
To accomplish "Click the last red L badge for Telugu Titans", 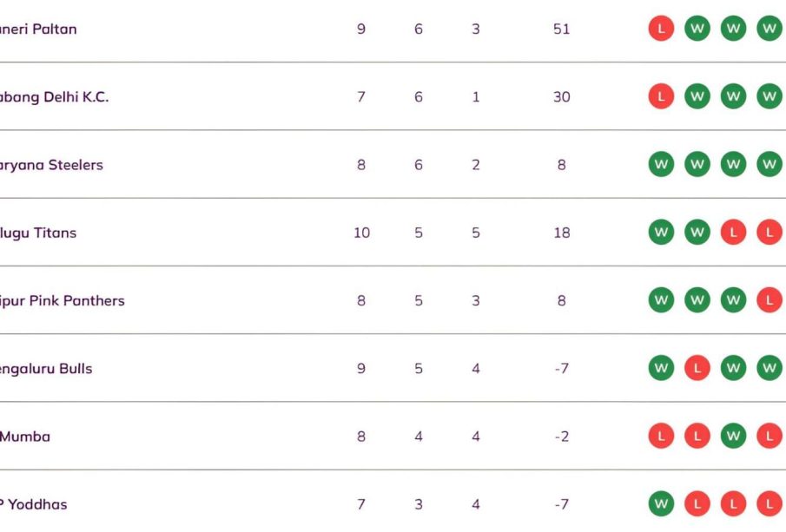I will pos(769,232).
